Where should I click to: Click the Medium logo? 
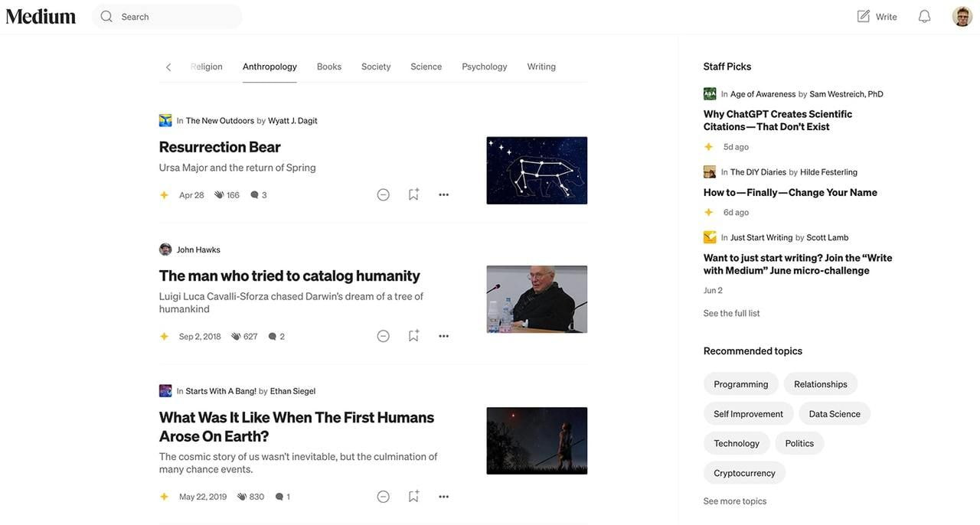click(41, 16)
